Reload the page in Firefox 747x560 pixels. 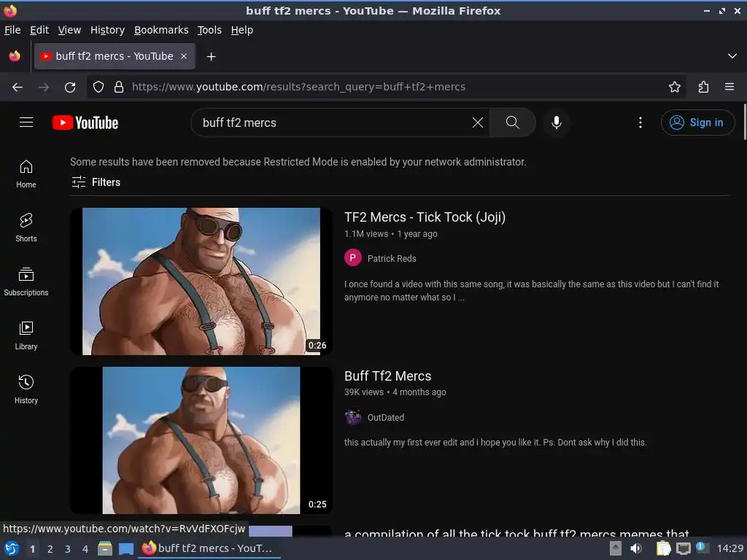[x=70, y=87]
